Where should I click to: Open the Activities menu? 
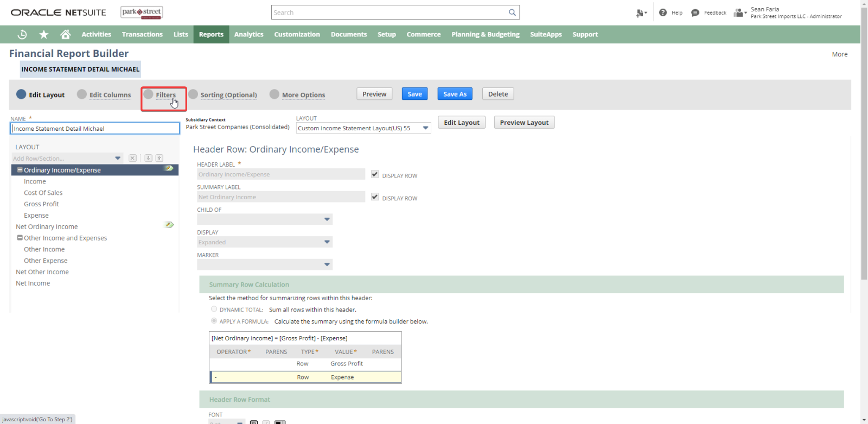(x=96, y=34)
